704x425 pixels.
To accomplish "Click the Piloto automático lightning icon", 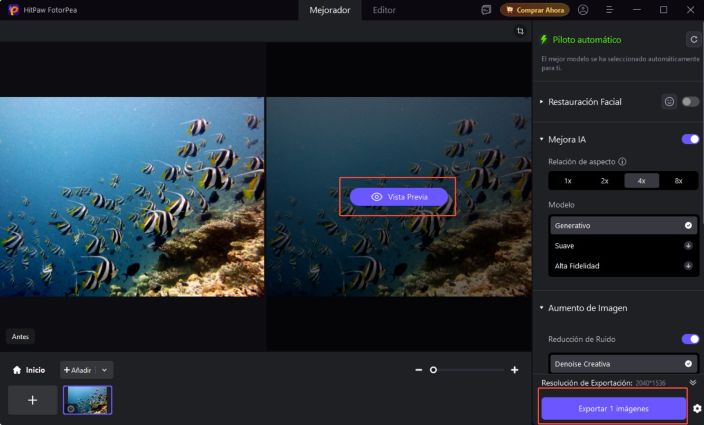I will [544, 39].
